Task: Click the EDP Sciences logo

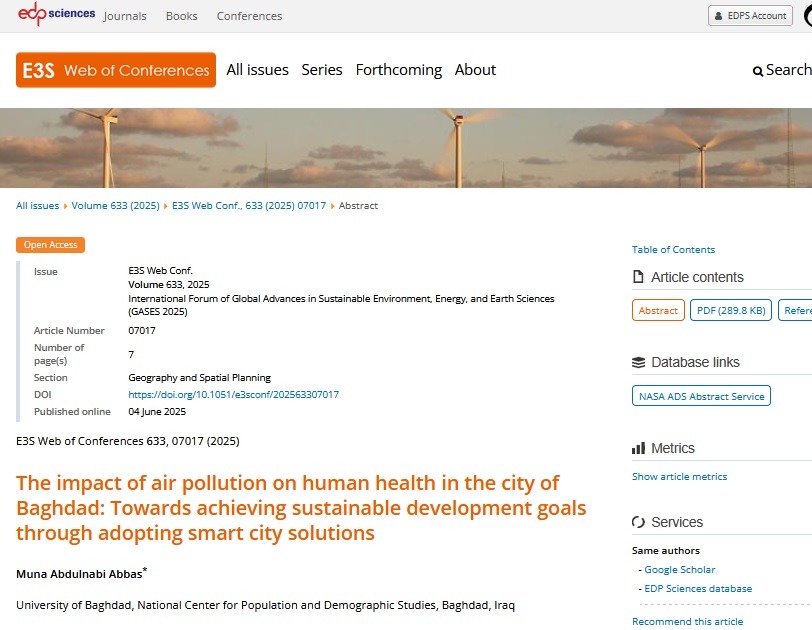Action: [57, 14]
